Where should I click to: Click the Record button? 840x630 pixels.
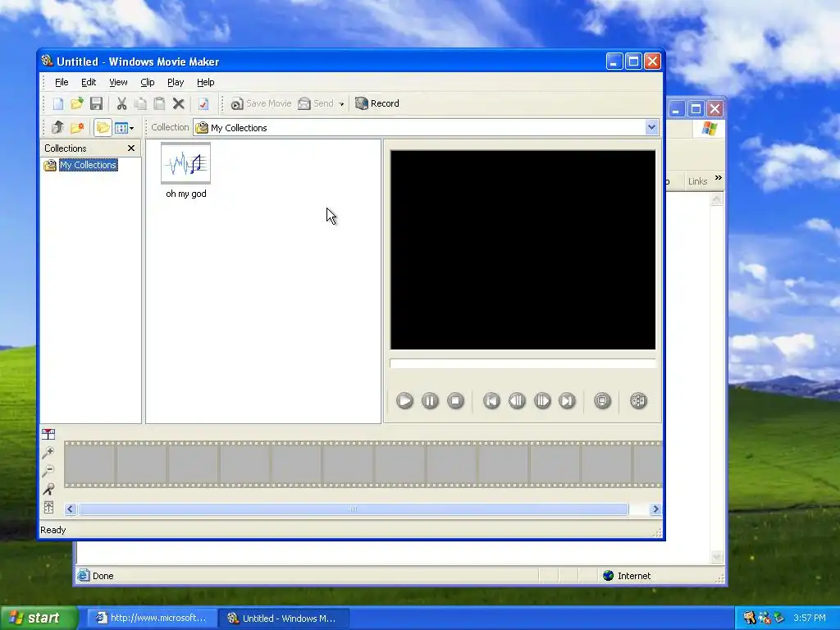coord(377,103)
